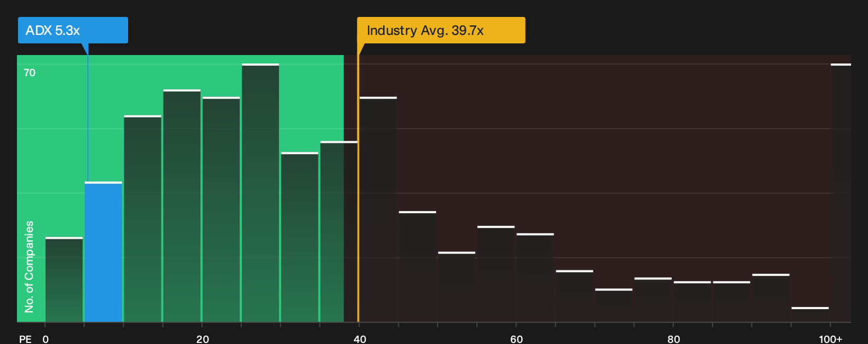Viewport: 868px width, 344px height.
Task: Select the 70 to 75 PE bar
Action: coord(614,305)
